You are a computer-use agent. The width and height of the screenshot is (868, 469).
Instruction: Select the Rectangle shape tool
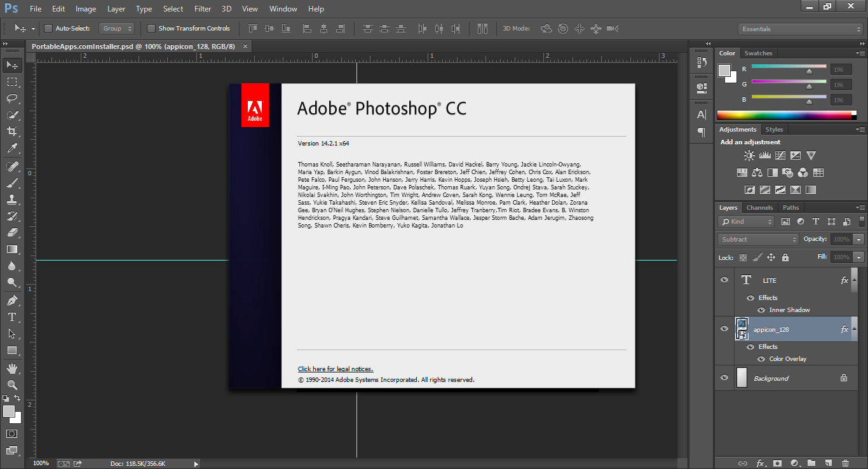12,350
